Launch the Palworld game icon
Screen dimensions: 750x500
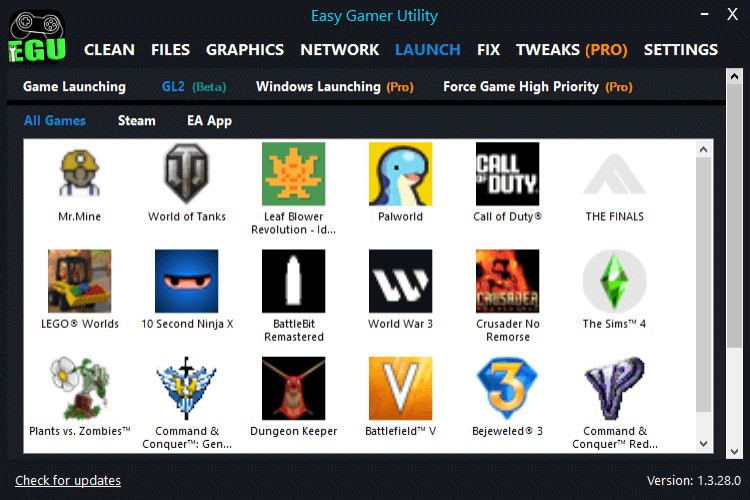(400, 174)
